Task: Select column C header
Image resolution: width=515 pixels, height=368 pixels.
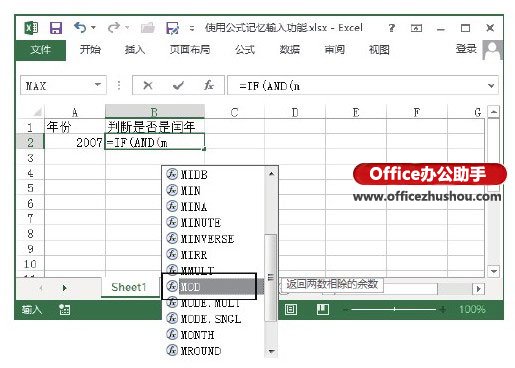Action: click(x=234, y=112)
